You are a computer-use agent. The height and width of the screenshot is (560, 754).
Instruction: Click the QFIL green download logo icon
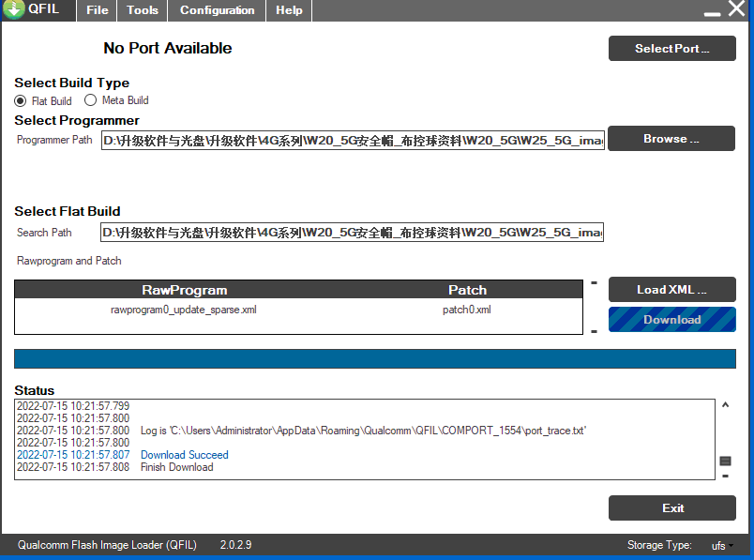tap(13, 9)
